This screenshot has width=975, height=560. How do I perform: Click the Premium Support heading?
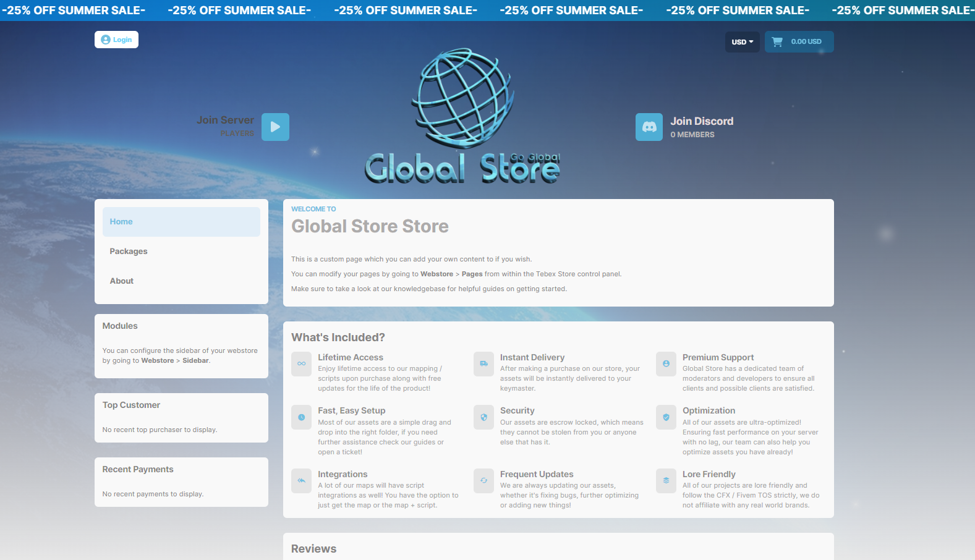point(718,357)
